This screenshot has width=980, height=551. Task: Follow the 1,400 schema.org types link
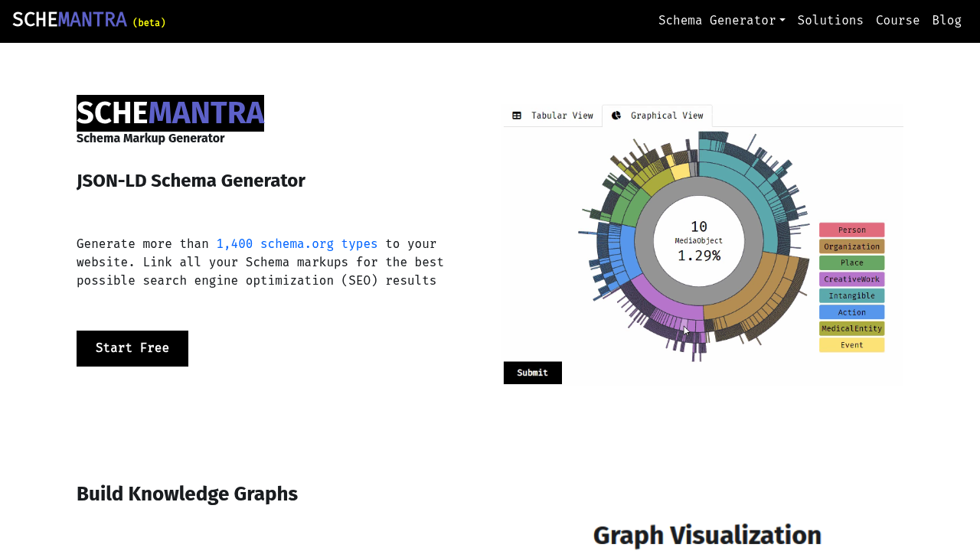[x=297, y=244]
